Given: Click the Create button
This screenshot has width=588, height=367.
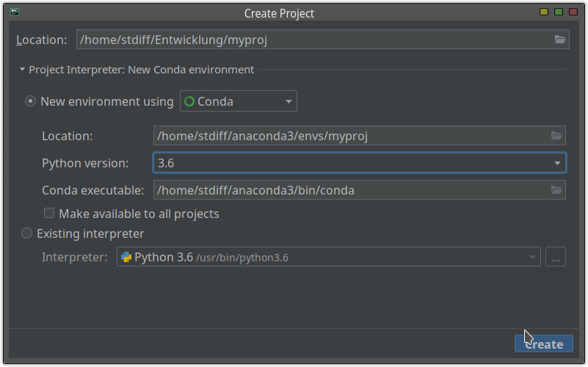Looking at the screenshot, I should (x=543, y=344).
